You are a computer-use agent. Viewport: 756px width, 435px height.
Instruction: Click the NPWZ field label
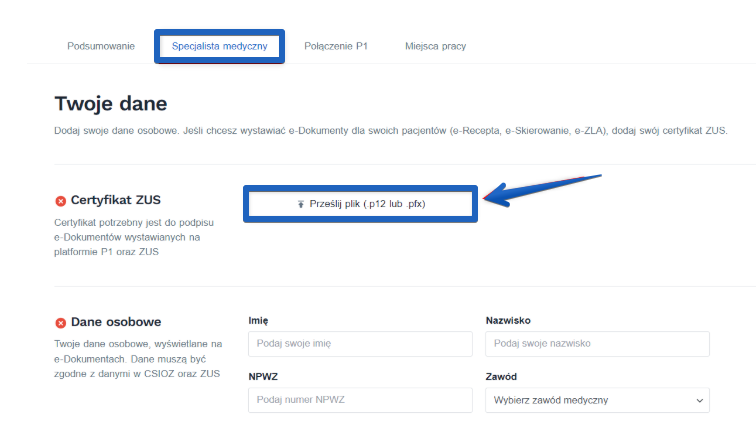(263, 377)
